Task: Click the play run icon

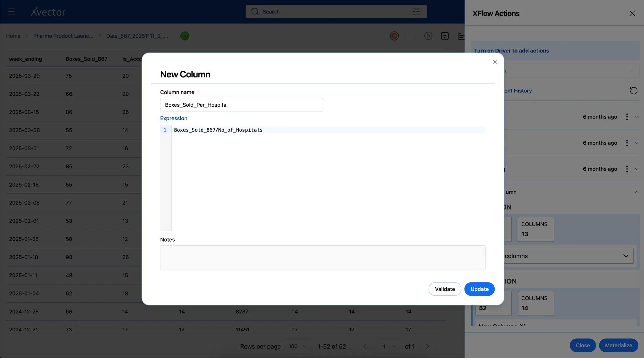Action: pos(428,36)
